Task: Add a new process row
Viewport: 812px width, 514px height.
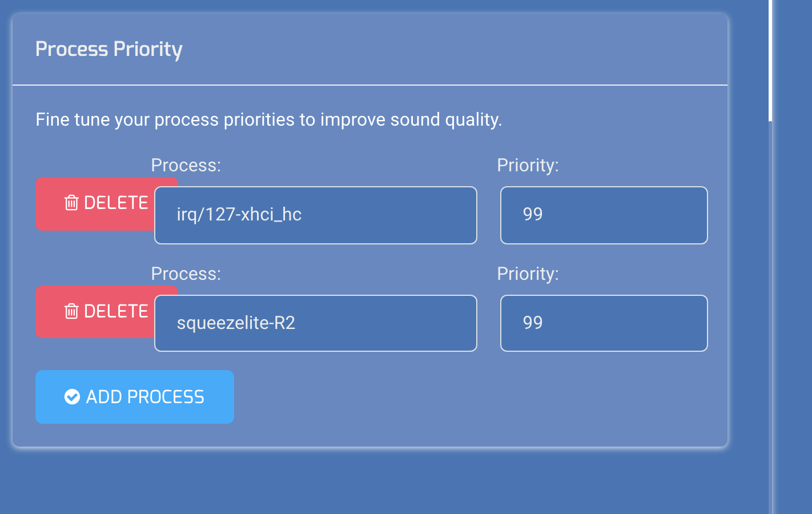Action: (135, 397)
